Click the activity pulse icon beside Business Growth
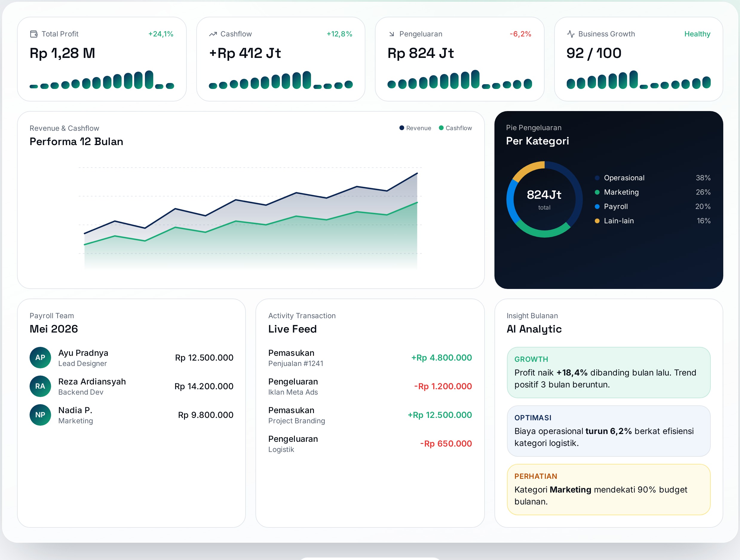This screenshot has height=560, width=740. tap(571, 34)
